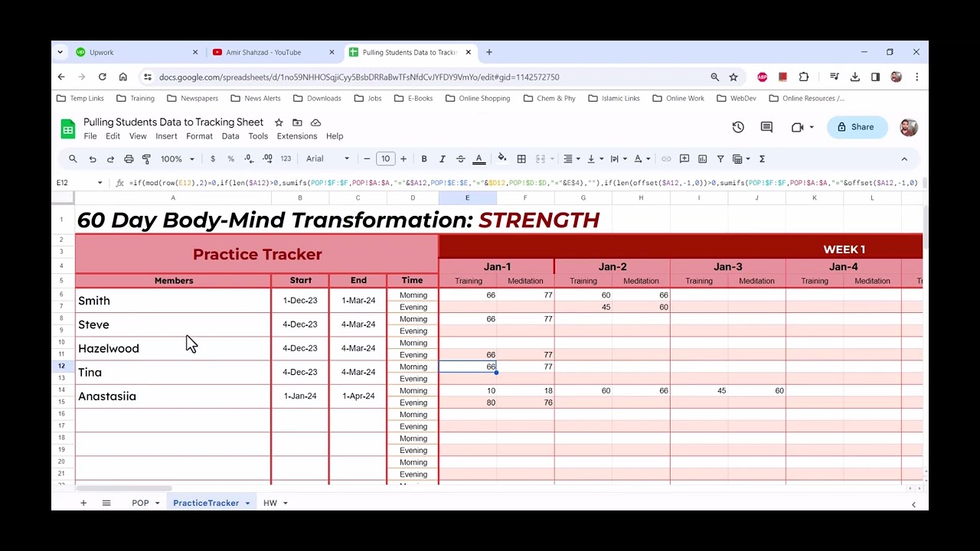Open the name box dropdown arrow
The height and width of the screenshot is (551, 980).
100,183
